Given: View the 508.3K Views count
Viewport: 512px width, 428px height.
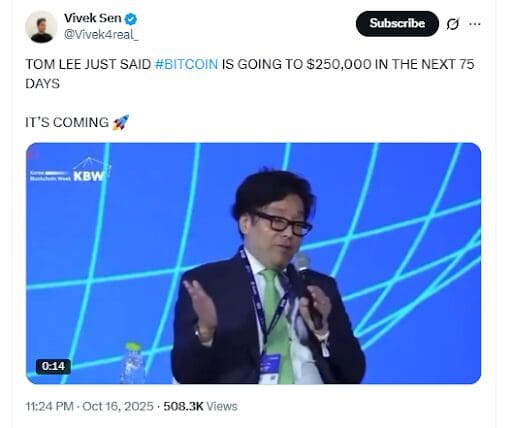Looking at the screenshot, I should [x=200, y=406].
